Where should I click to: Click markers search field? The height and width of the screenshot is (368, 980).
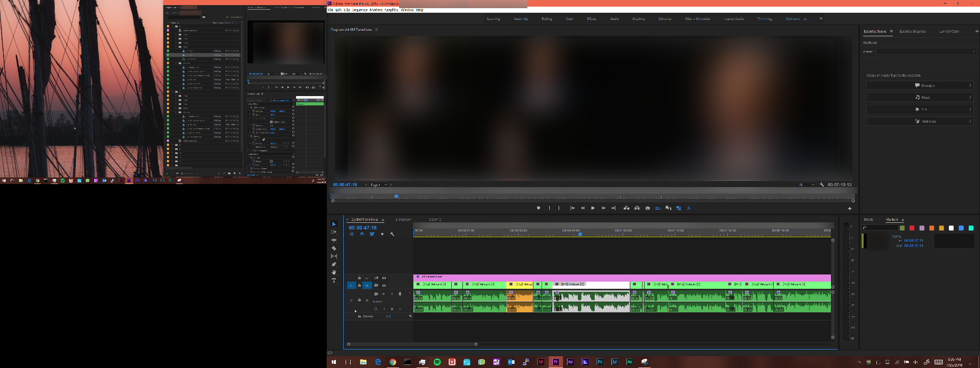coord(879,228)
